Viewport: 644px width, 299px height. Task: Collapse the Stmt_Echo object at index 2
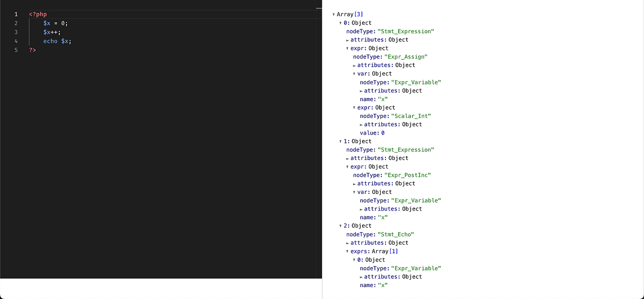click(340, 225)
